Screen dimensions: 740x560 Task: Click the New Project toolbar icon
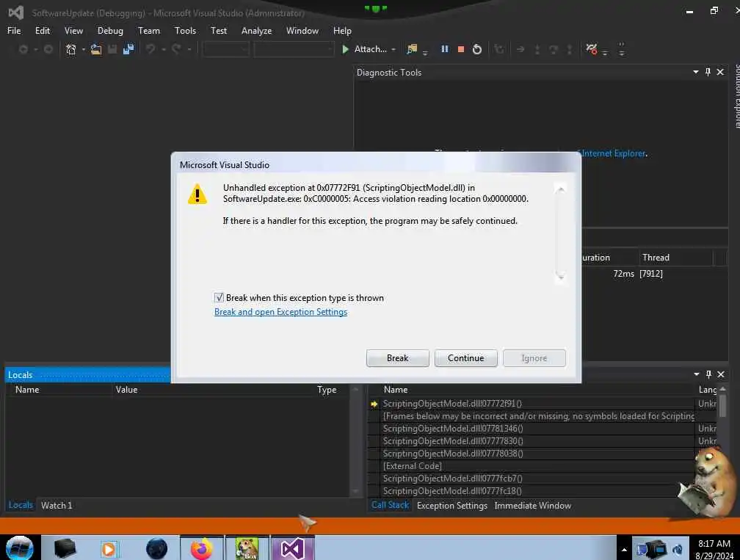(70, 49)
